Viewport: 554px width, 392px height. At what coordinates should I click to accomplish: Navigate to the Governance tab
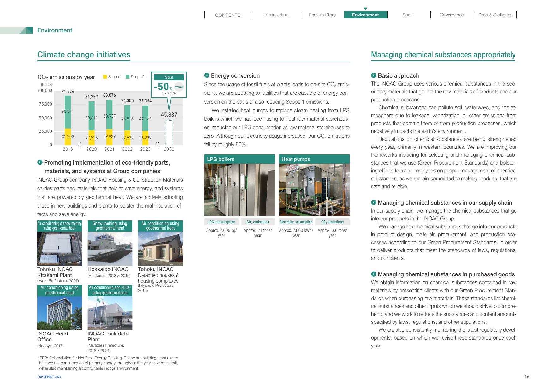tap(452, 15)
